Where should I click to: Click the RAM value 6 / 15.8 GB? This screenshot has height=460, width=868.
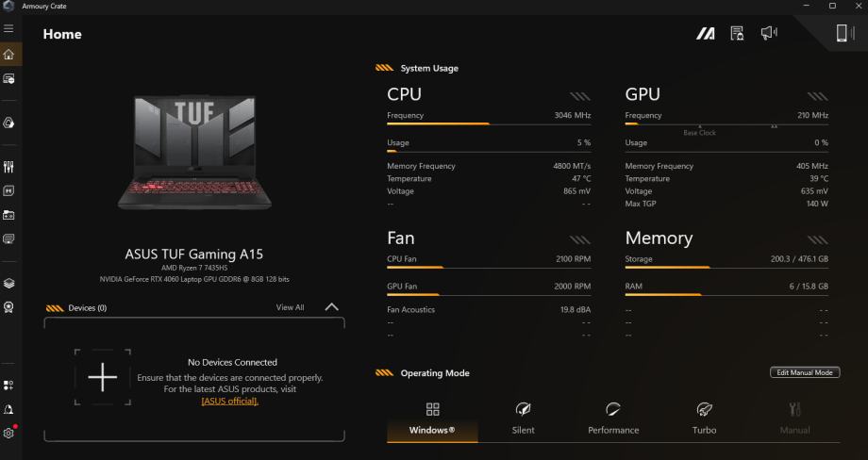(x=809, y=287)
